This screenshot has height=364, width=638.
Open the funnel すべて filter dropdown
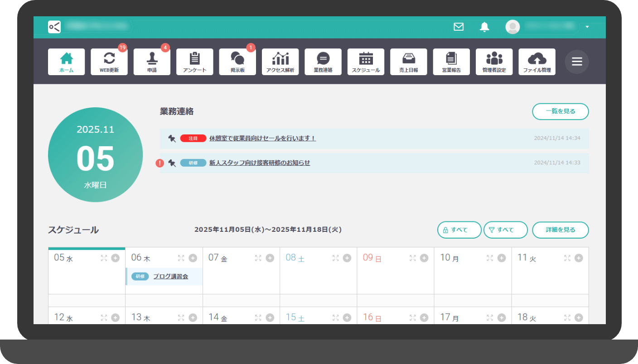click(505, 230)
